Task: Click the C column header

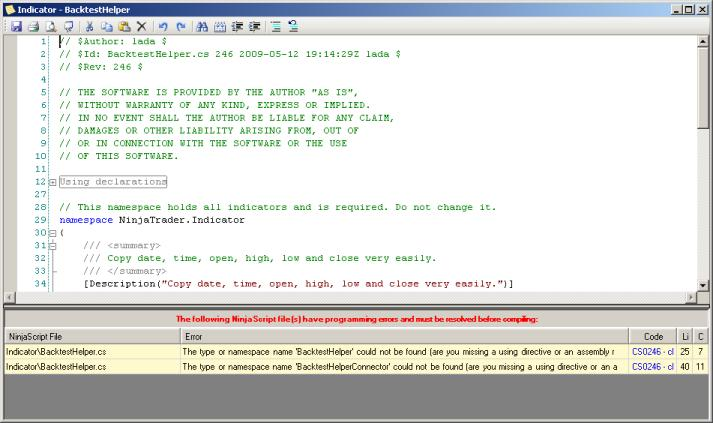Action: click(x=700, y=337)
